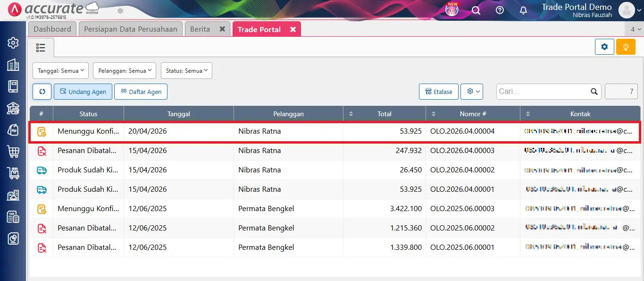Viewport: 644px width, 281px height.
Task: Open the sales bag icon in sidebar
Action: click(13, 130)
